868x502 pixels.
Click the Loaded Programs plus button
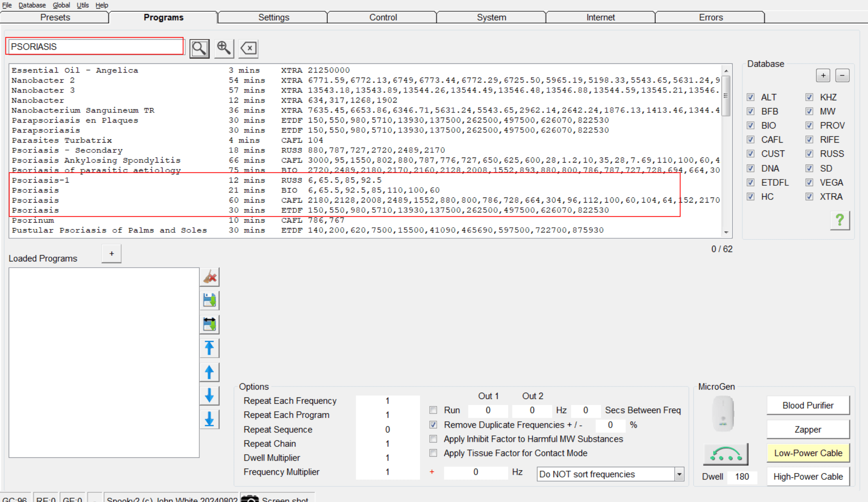coord(112,254)
